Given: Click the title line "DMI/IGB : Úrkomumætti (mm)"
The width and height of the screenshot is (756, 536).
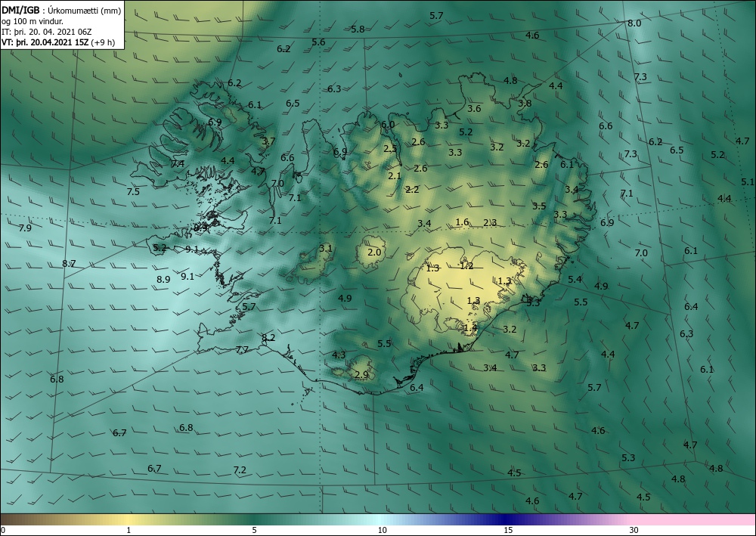Looking at the screenshot, I should pos(61,11).
